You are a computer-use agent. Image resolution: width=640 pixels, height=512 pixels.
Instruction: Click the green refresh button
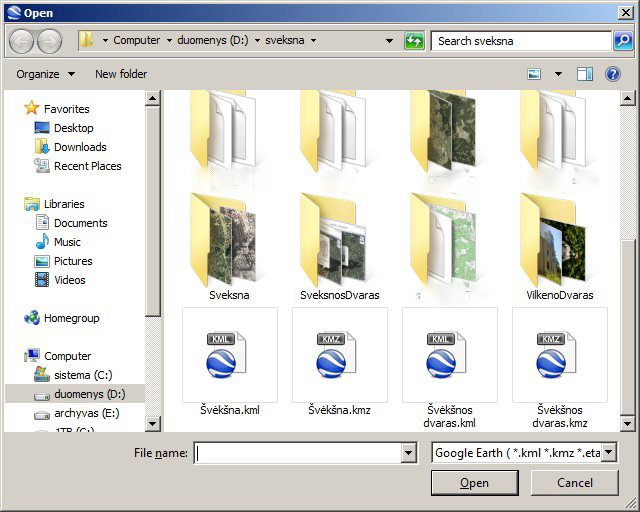[414, 41]
